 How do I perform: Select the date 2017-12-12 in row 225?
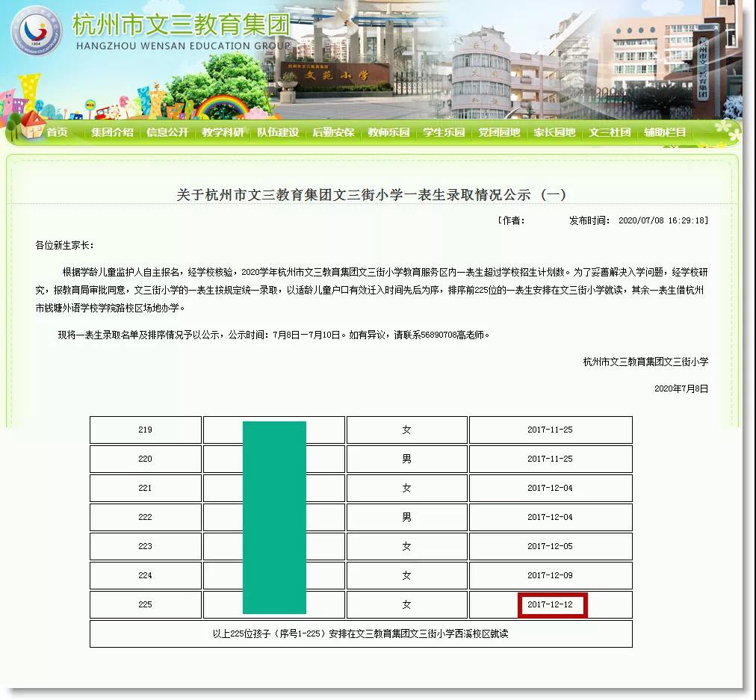pyautogui.click(x=550, y=604)
